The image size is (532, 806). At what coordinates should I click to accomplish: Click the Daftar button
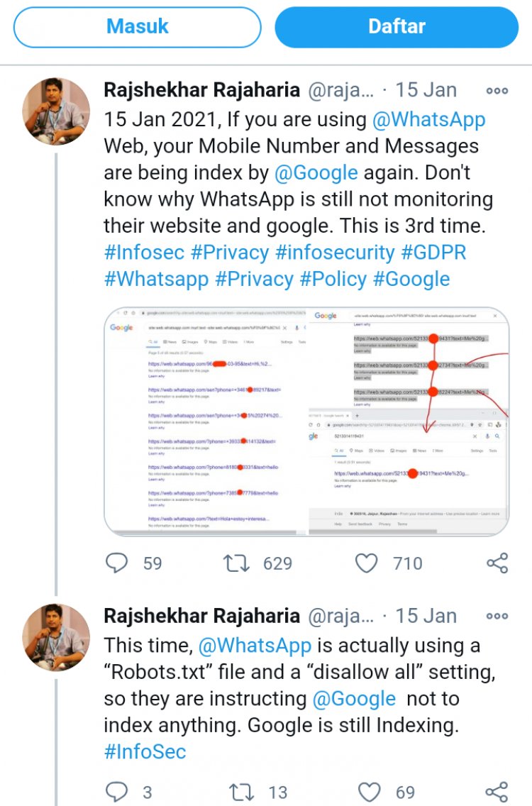pyautogui.click(x=397, y=27)
